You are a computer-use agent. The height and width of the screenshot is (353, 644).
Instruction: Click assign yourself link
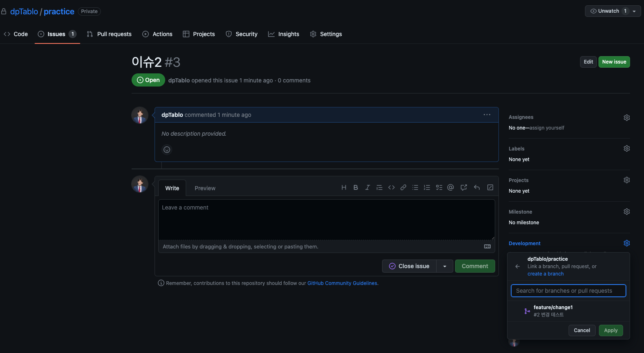(x=547, y=128)
